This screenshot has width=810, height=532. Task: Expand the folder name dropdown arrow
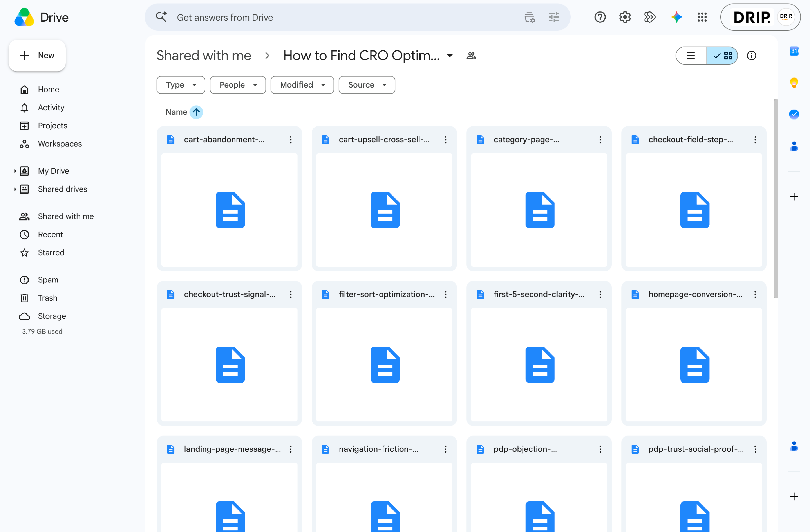click(x=450, y=56)
